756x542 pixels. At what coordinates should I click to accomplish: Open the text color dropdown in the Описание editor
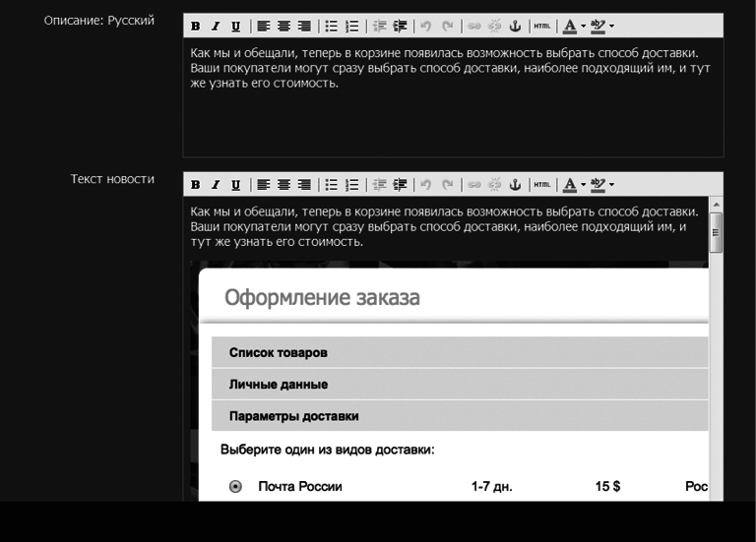pos(583,26)
